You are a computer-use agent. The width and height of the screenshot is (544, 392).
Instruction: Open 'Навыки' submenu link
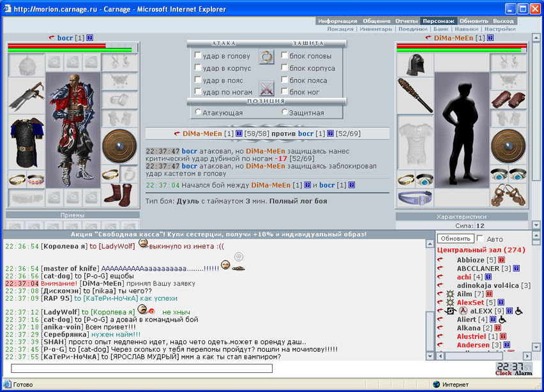click(x=466, y=29)
